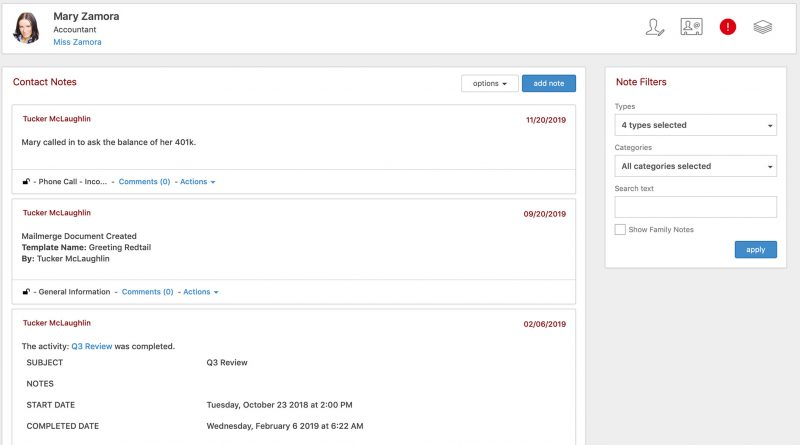Screen dimensions: 800x445
Task: Expand the Categories filter dropdown
Action: 695,166
